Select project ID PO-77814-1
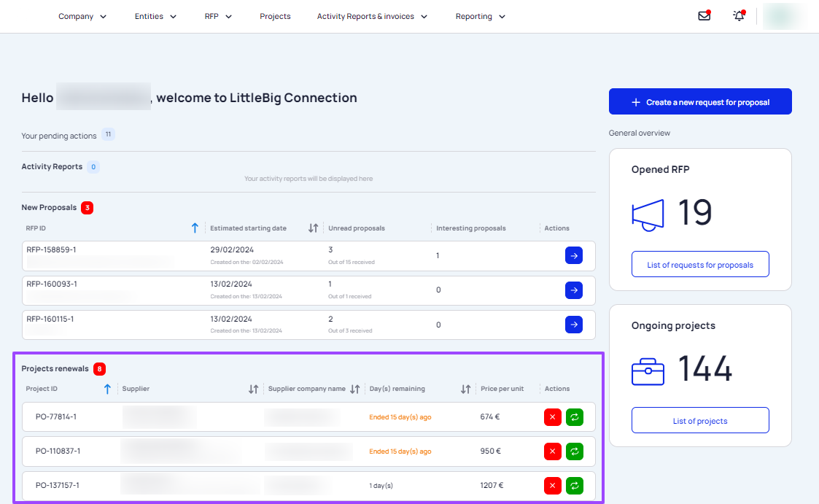The image size is (819, 504). [56, 416]
